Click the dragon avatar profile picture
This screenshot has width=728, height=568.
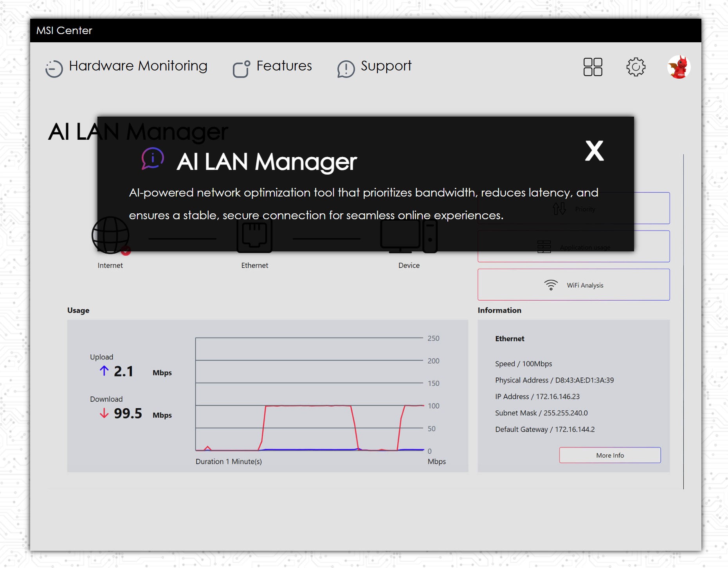pos(679,67)
